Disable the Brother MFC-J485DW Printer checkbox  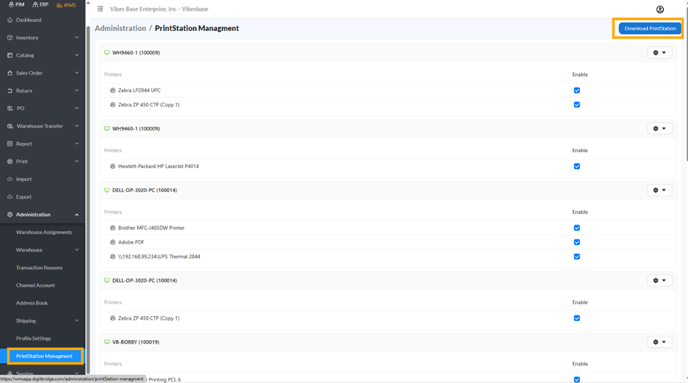(x=577, y=228)
